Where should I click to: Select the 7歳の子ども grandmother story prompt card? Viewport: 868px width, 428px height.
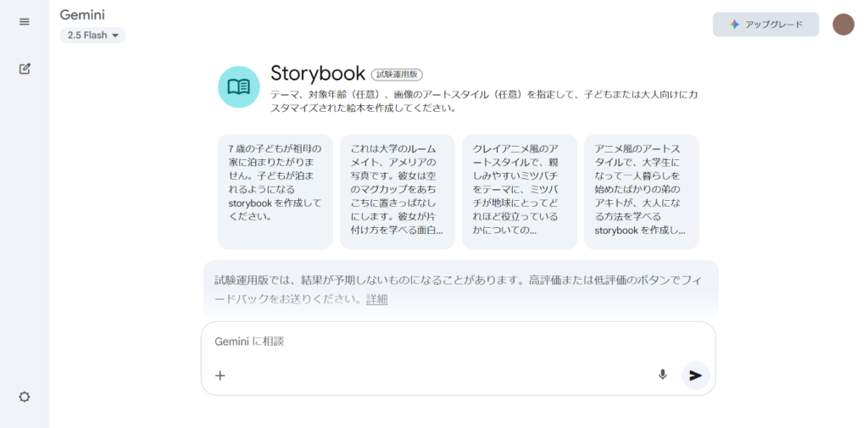[x=275, y=192]
